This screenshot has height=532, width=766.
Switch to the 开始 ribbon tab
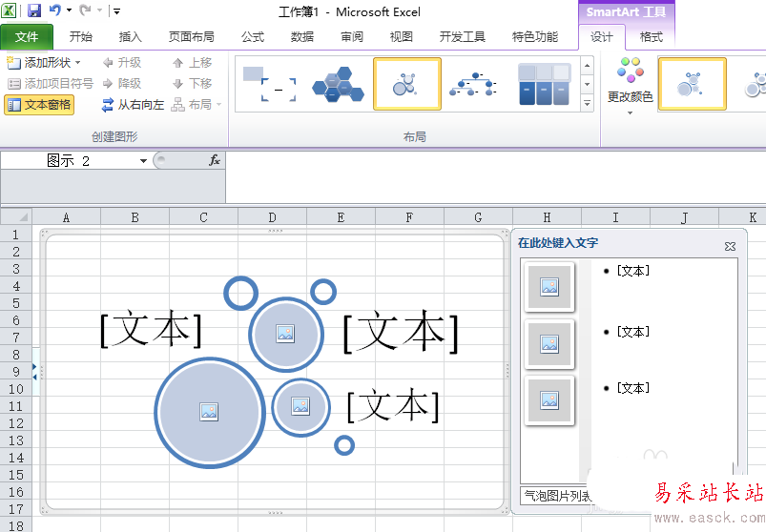click(x=80, y=36)
